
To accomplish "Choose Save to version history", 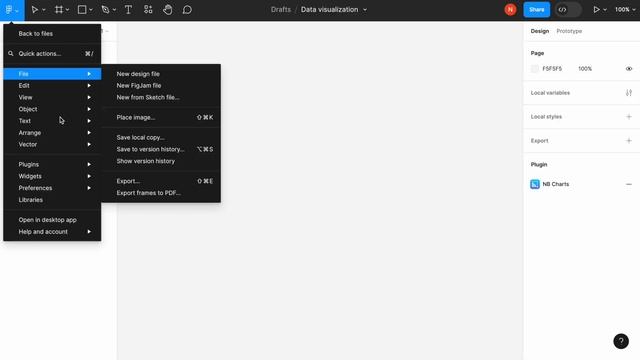I will (161, 149).
